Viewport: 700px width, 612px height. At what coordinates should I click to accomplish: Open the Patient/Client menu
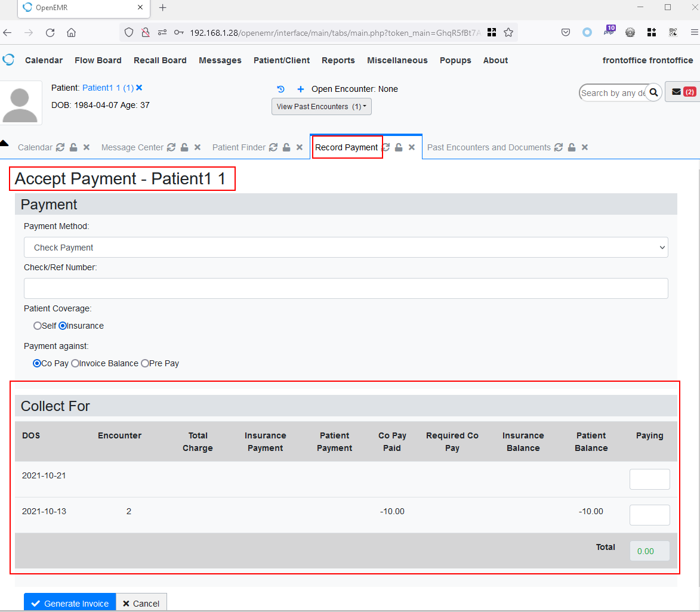coord(282,60)
